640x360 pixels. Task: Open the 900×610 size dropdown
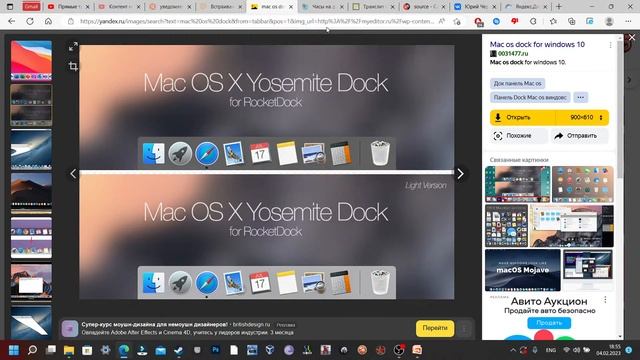583,118
